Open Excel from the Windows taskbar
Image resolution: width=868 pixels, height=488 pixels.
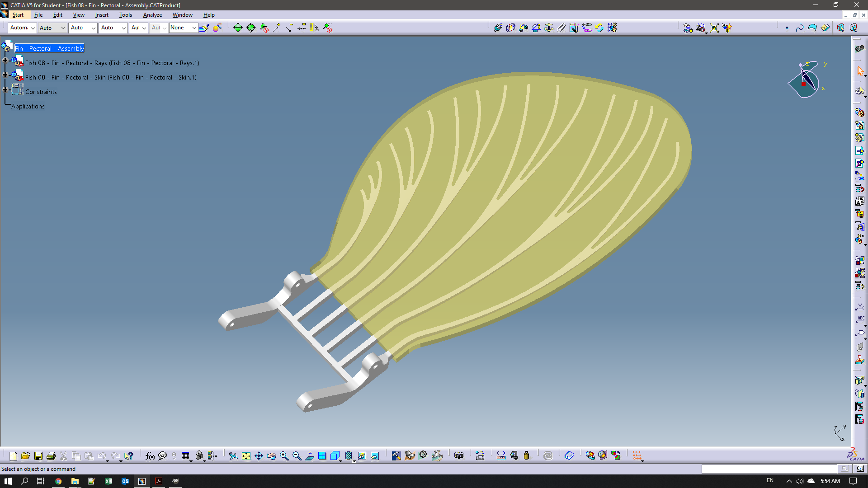(108, 481)
